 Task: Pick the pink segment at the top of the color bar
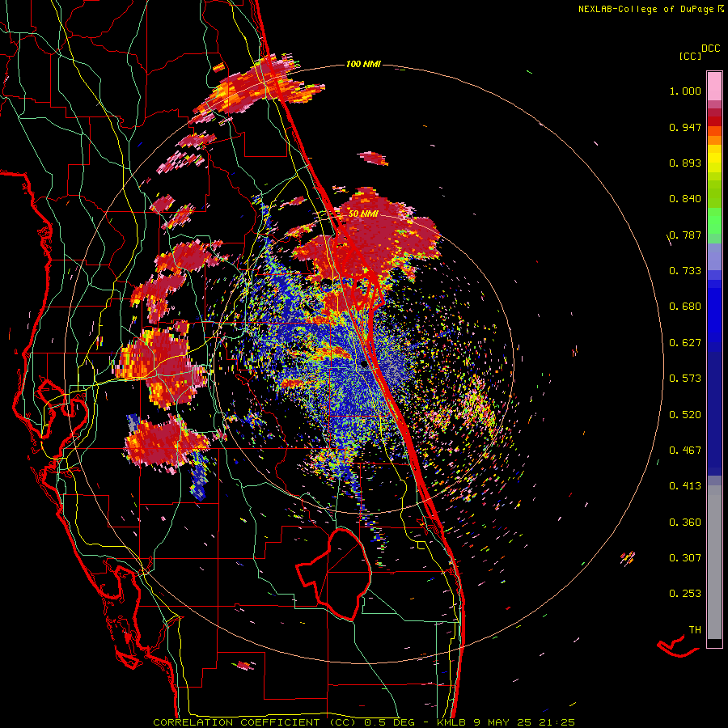pos(714,87)
